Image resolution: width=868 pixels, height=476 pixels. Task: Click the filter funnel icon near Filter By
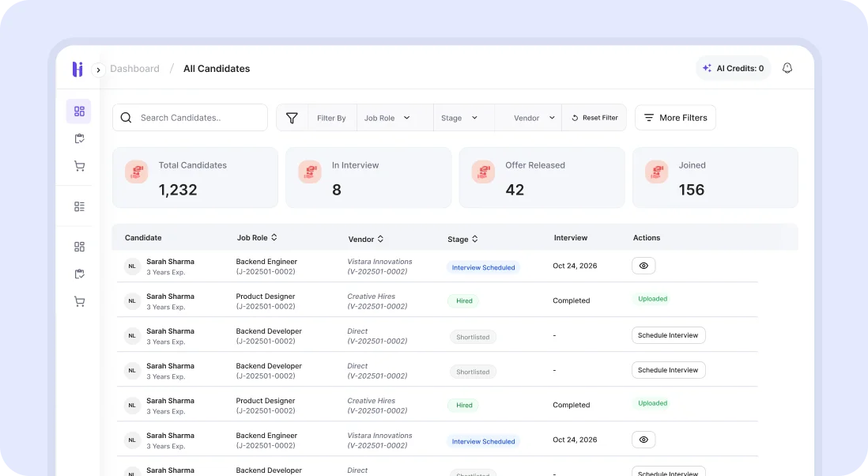[x=292, y=117]
